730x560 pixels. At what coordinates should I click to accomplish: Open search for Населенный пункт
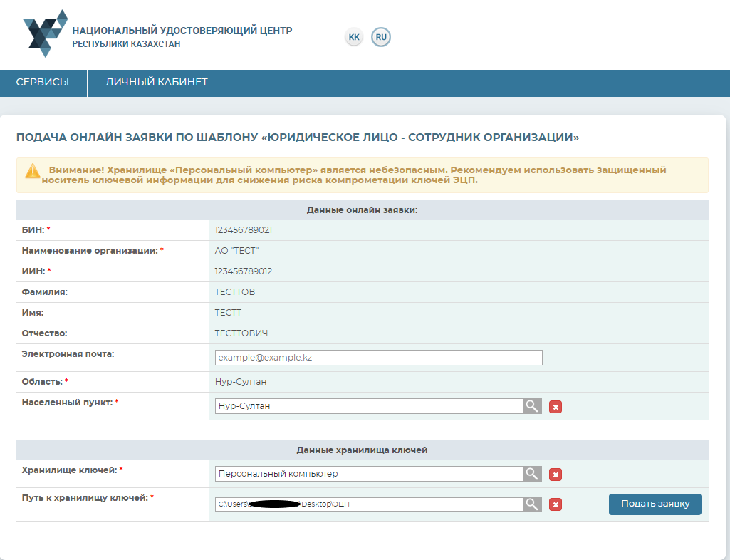(532, 406)
